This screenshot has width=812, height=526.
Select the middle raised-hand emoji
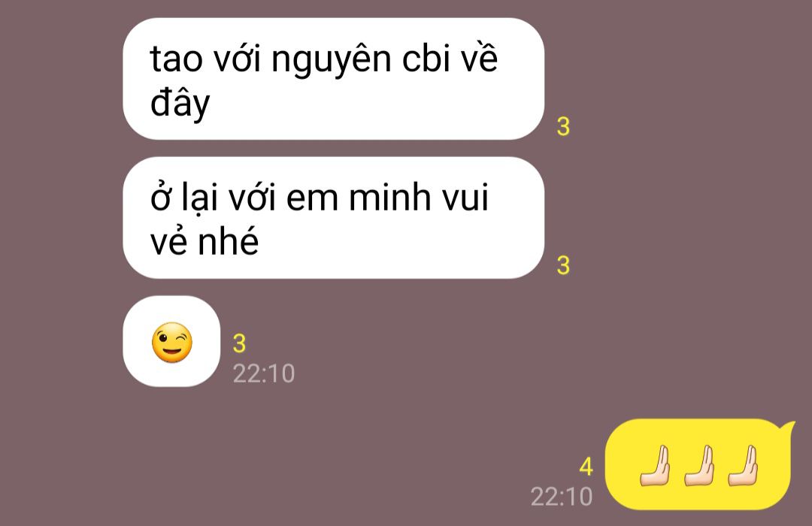click(x=699, y=465)
